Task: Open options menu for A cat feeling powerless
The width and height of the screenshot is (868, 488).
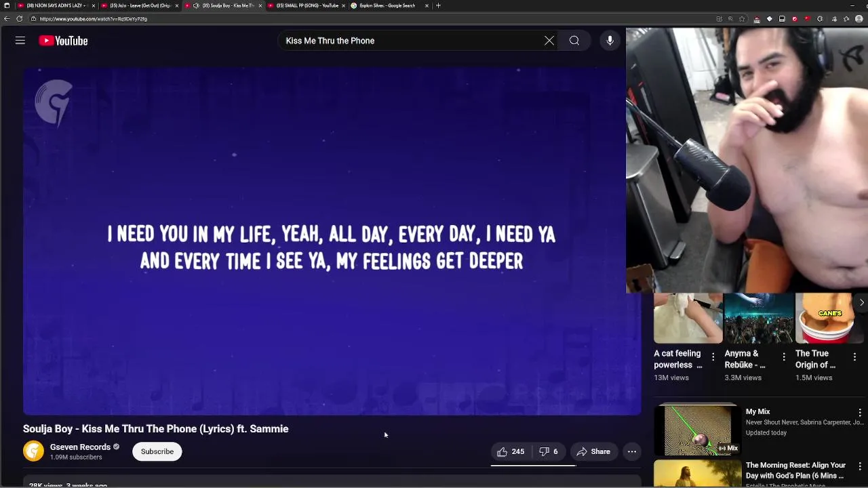Action: 713,357
